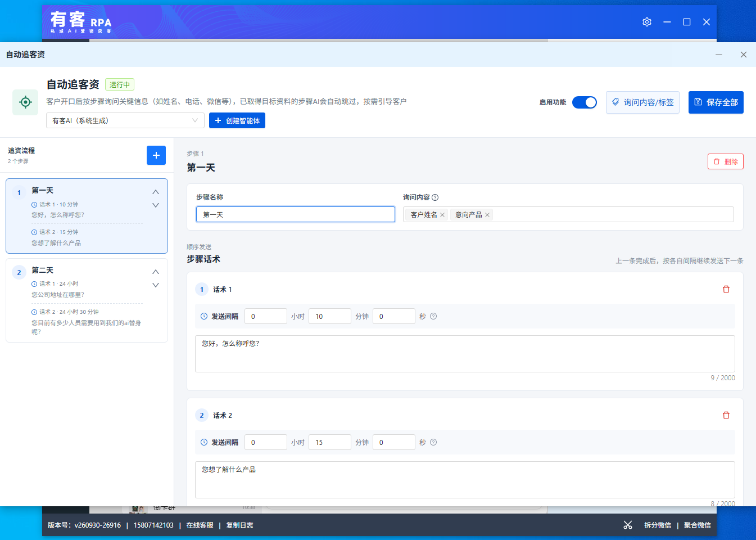Click the 分钟 field showing 10

pyautogui.click(x=330, y=316)
